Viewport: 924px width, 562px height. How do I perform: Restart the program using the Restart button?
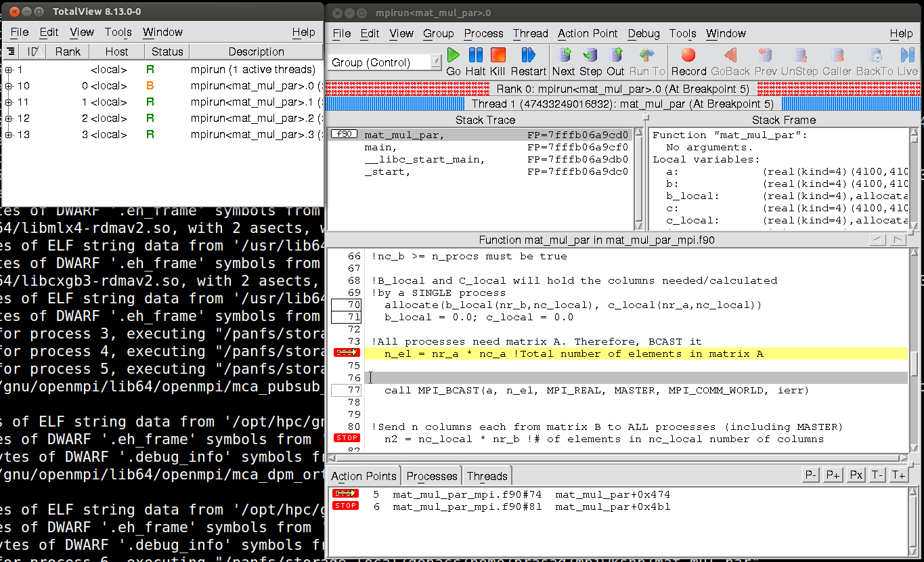tap(528, 62)
